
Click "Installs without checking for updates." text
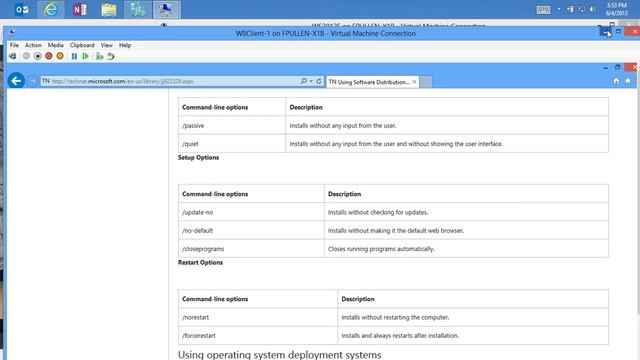378,212
